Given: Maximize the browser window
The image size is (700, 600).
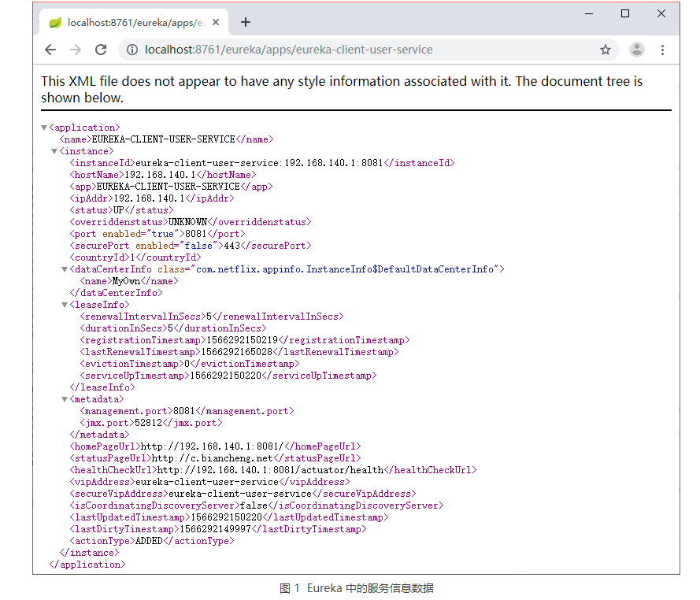Looking at the screenshot, I should click(x=625, y=14).
